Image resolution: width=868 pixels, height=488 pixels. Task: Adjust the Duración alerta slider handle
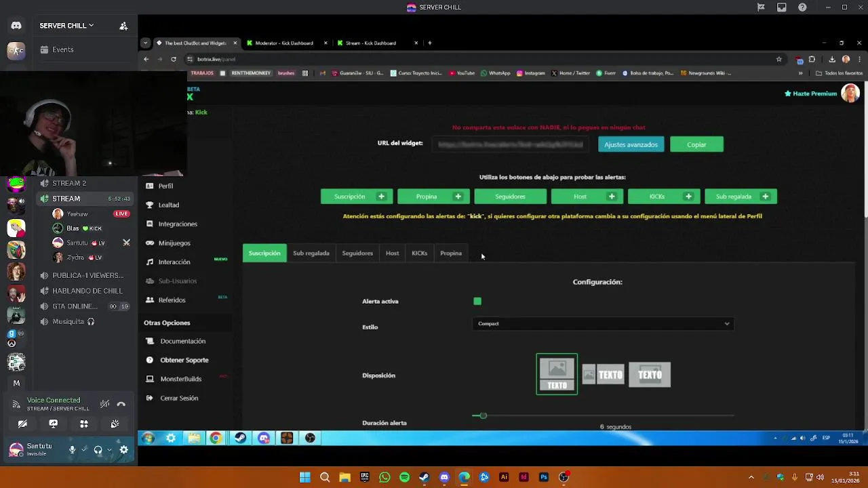pyautogui.click(x=483, y=415)
